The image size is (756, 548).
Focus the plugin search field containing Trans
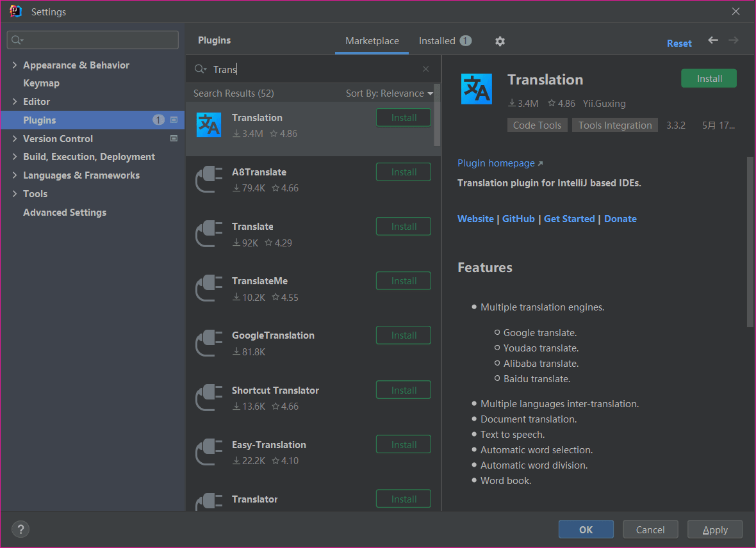(313, 69)
